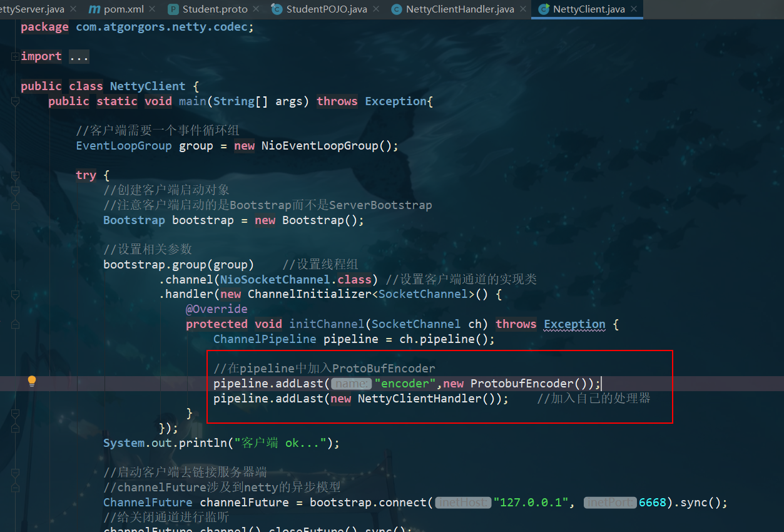Click the main method name
Image resolution: width=784 pixels, height=532 pixels.
click(192, 101)
